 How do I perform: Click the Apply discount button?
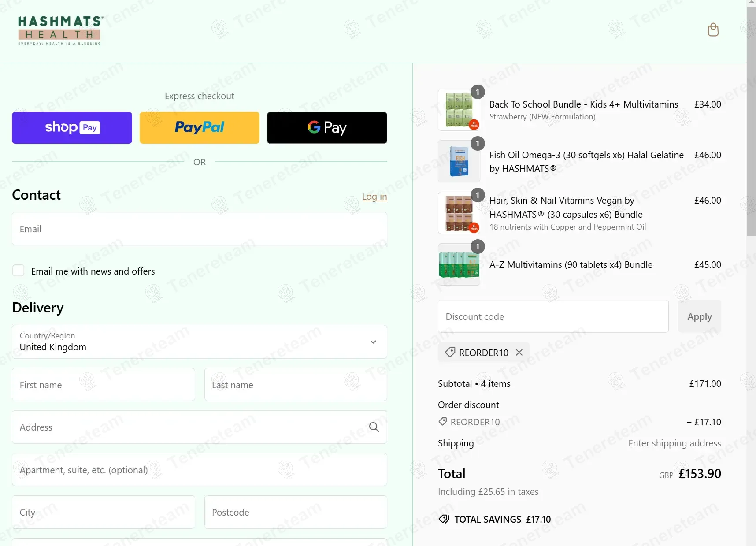pyautogui.click(x=700, y=316)
